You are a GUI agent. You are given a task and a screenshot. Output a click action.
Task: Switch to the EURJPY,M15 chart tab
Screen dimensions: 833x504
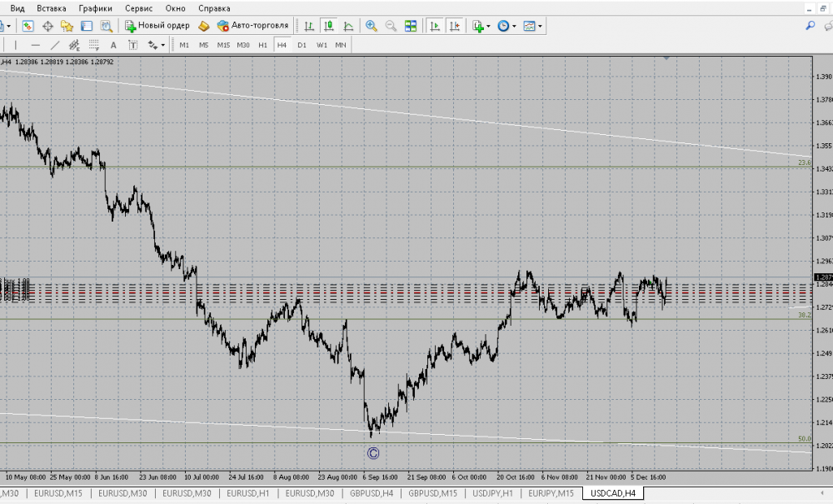(x=551, y=493)
